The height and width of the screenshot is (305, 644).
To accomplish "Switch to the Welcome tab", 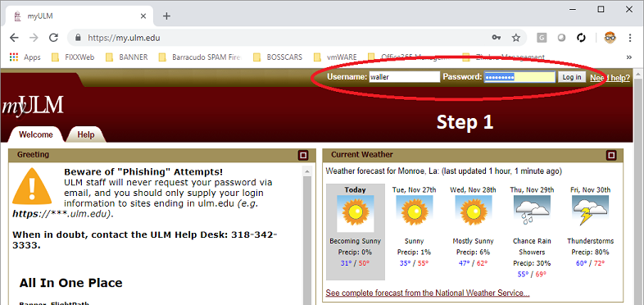I will click(x=36, y=134).
